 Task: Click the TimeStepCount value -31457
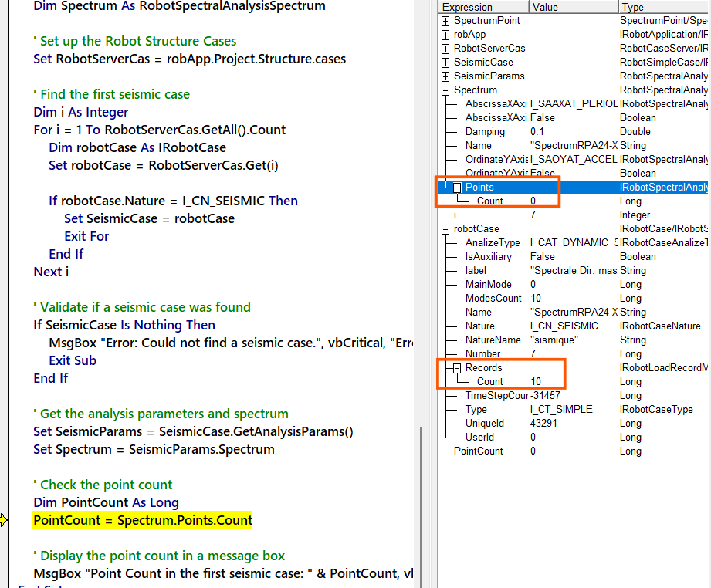pos(545,396)
